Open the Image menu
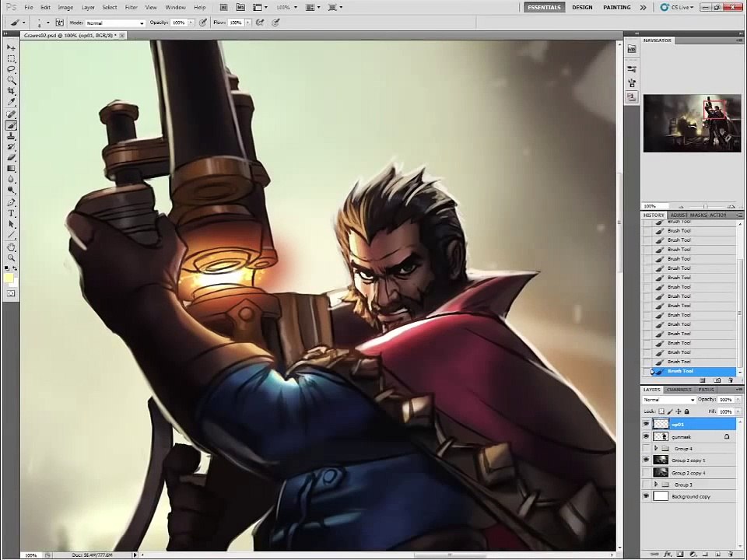The width and height of the screenshot is (747, 560). click(65, 7)
